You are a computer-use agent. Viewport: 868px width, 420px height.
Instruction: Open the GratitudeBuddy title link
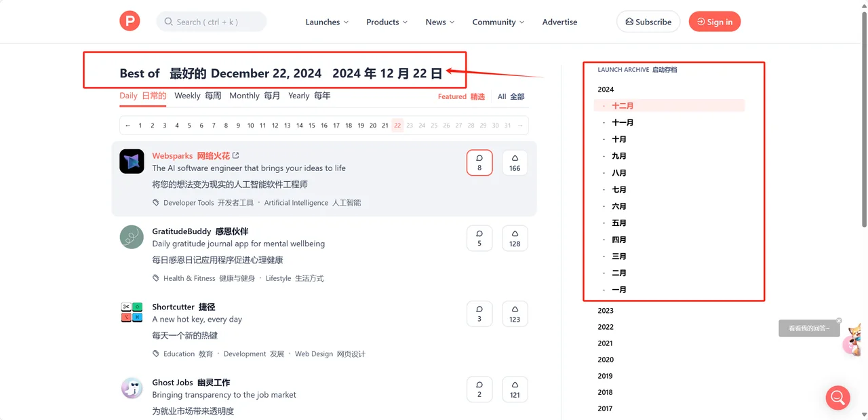[x=200, y=231]
